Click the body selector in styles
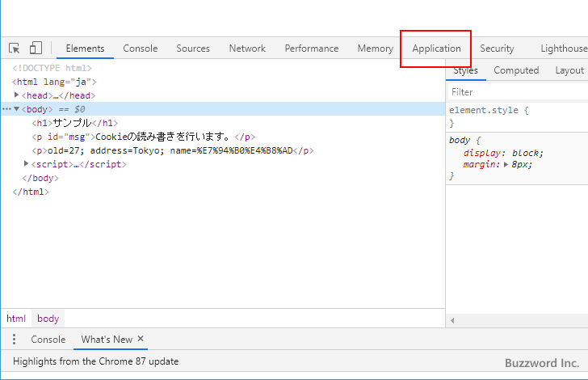This screenshot has width=588, height=380. click(460, 140)
